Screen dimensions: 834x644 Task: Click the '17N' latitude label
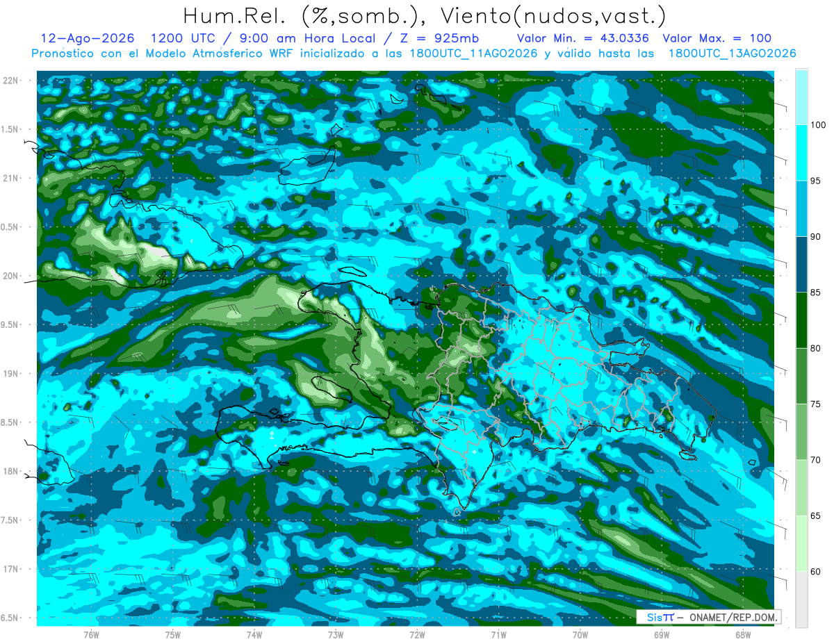pos(11,569)
